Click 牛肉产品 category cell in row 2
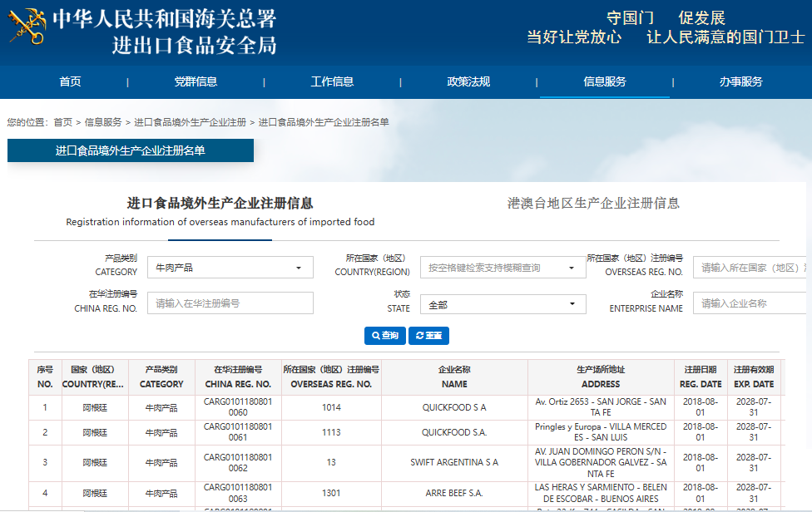 point(161,432)
